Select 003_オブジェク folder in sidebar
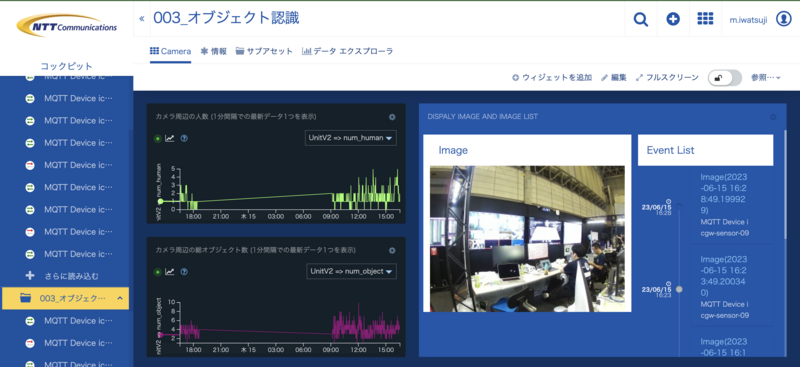Image resolution: width=800 pixels, height=367 pixels. [x=66, y=298]
